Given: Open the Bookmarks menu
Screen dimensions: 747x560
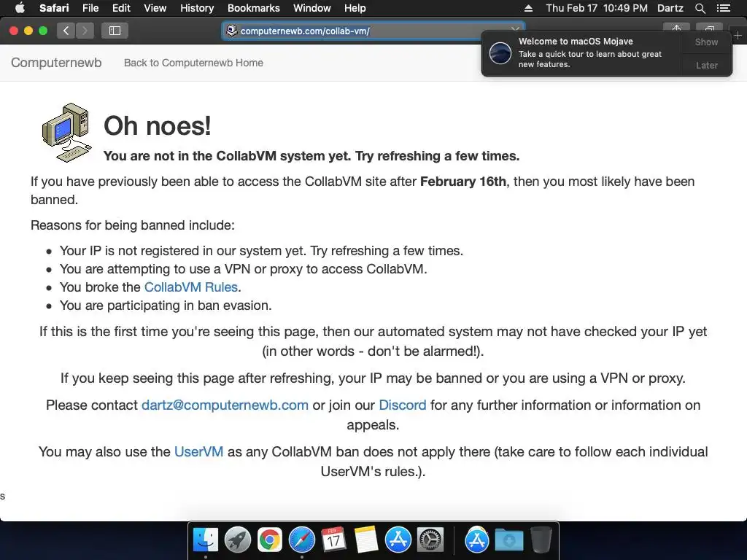Looking at the screenshot, I should point(253,8).
